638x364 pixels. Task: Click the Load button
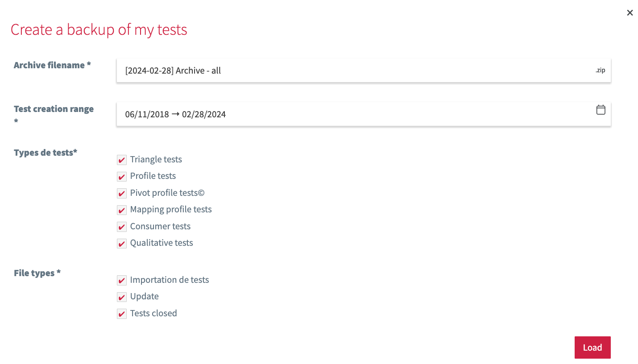(592, 347)
